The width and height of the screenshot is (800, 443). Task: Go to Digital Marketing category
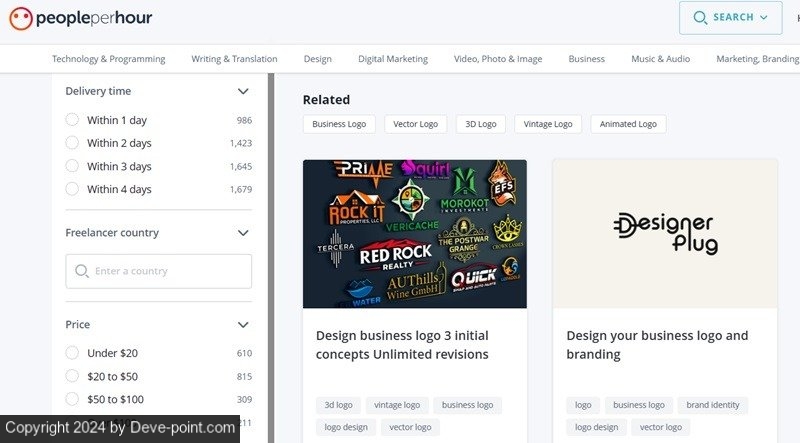pos(392,59)
